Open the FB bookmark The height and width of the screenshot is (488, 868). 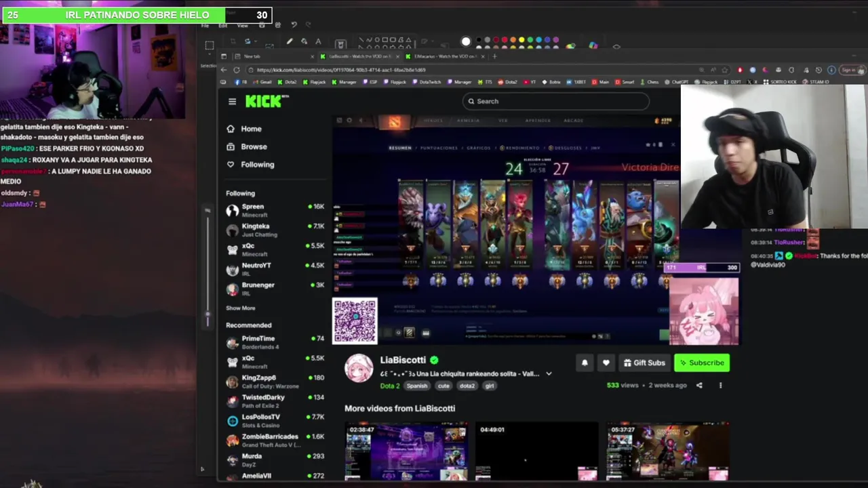[x=241, y=82]
